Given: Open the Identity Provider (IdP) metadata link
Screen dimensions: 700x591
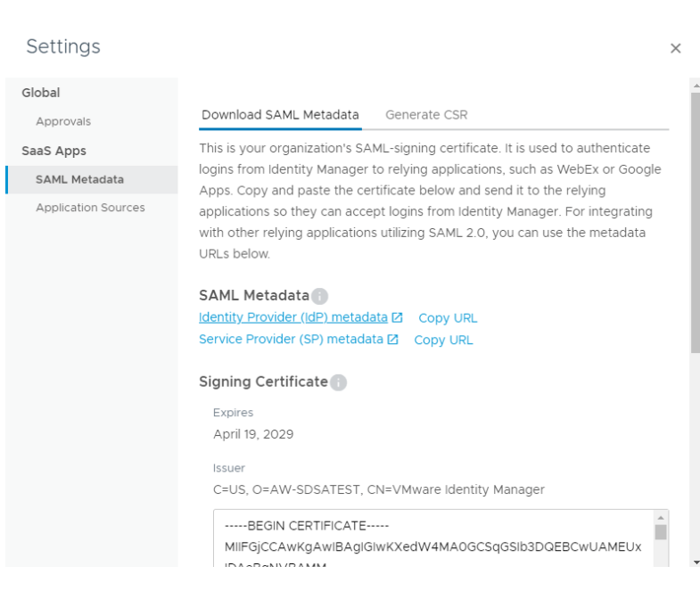Looking at the screenshot, I should point(293,317).
